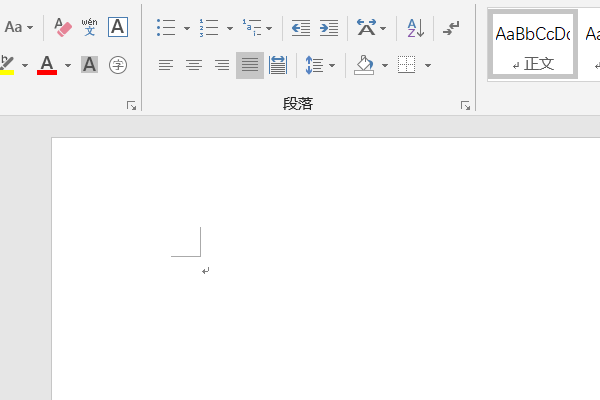Select the 正文 style
Viewport: 600px width, 400px height.
(x=533, y=44)
